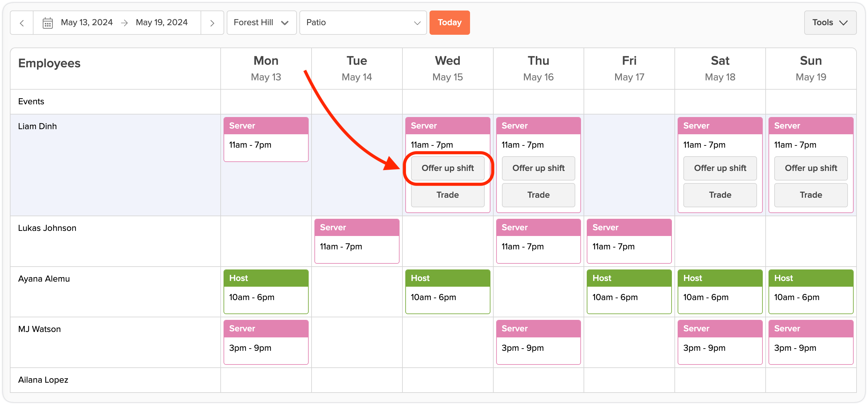
Task: Select Liam Dinh's Monday Server shift
Action: pyautogui.click(x=266, y=139)
